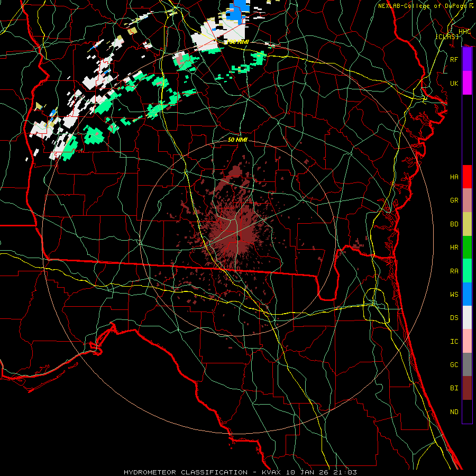Screen dimensions: 476x476
Task: Click the HHC product code label
Action: pos(464,32)
